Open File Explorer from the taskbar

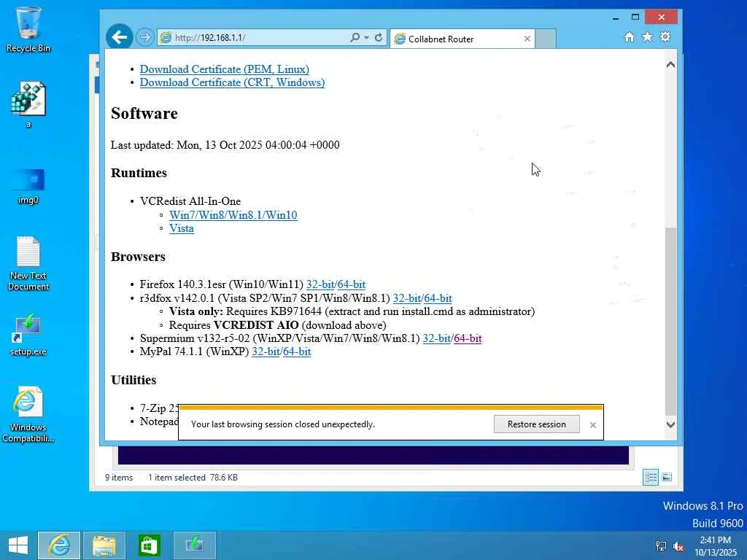104,545
